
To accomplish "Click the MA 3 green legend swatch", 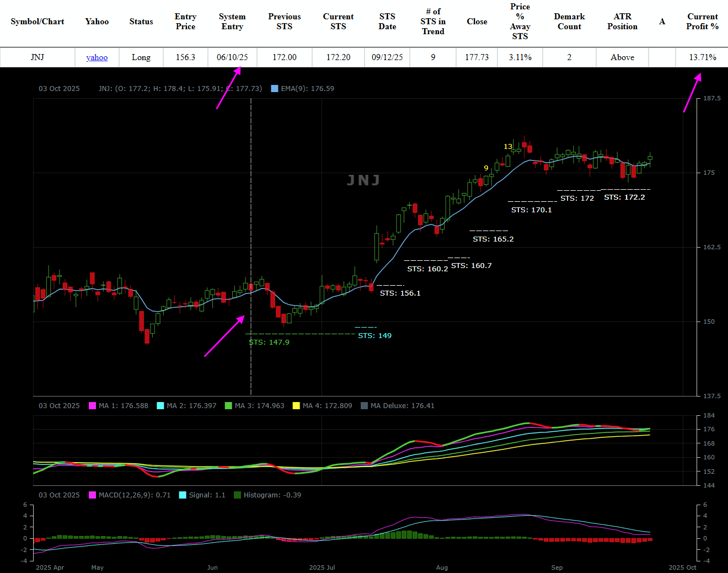I will [x=228, y=406].
